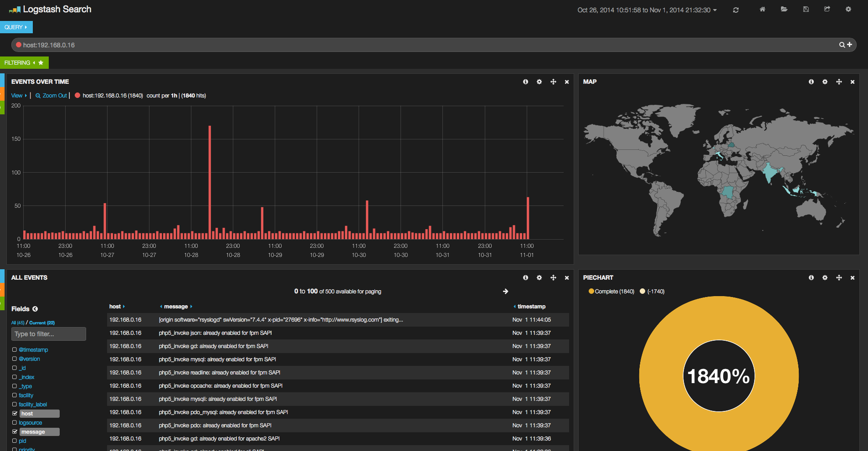Viewport: 868px width, 451px height.
Task: Go to next page of events arrow
Action: tap(505, 292)
